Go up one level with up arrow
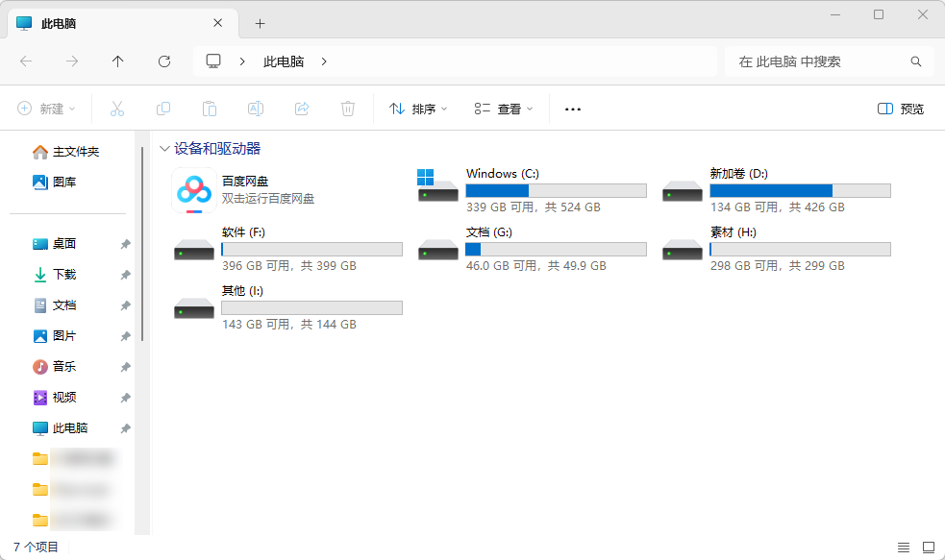 [x=117, y=61]
